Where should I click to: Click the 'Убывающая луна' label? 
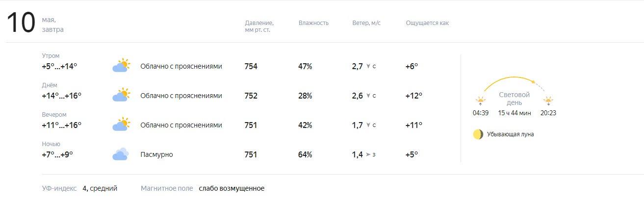tap(511, 134)
